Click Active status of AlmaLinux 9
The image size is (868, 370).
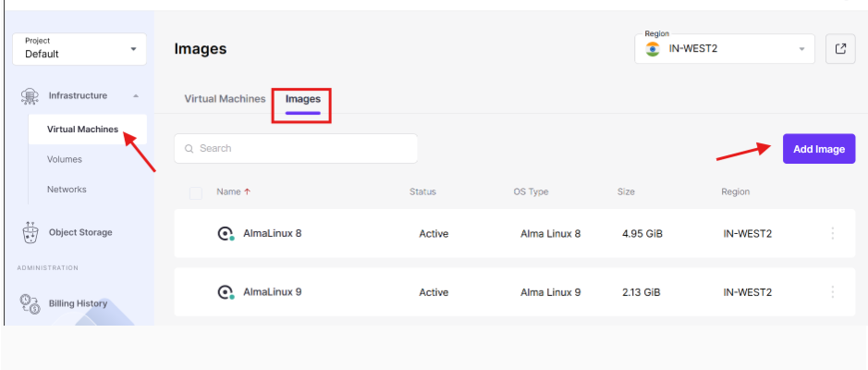434,292
